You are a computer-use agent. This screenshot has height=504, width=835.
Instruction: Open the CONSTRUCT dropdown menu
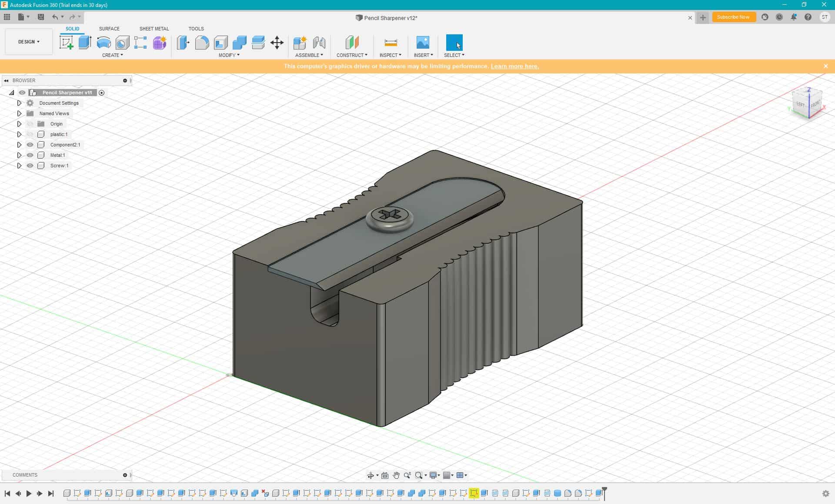click(352, 55)
